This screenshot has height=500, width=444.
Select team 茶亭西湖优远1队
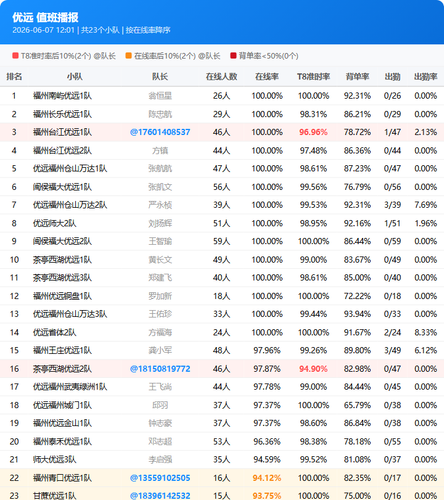62,260
